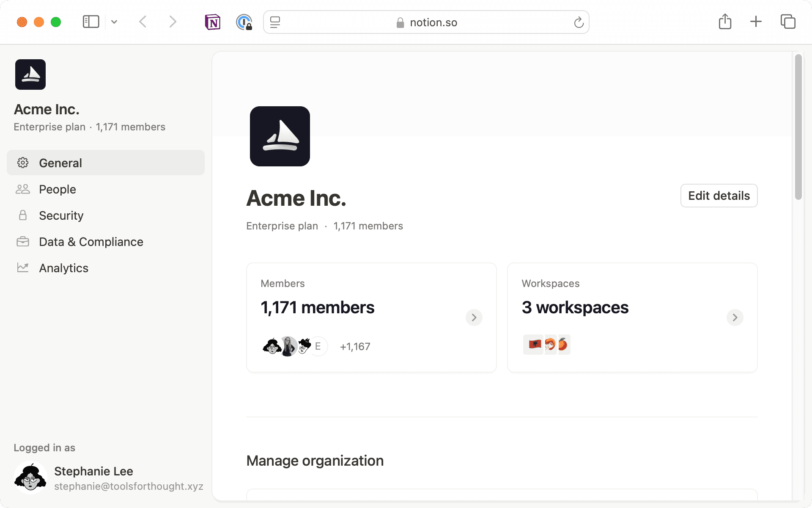This screenshot has width=812, height=508.
Task: Select the Security lock icon
Action: (x=23, y=215)
